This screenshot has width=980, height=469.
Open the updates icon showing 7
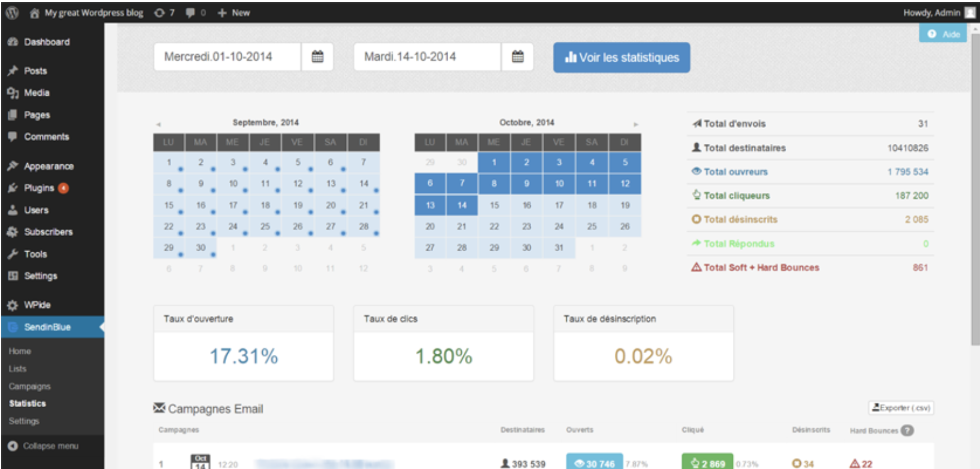(x=164, y=12)
